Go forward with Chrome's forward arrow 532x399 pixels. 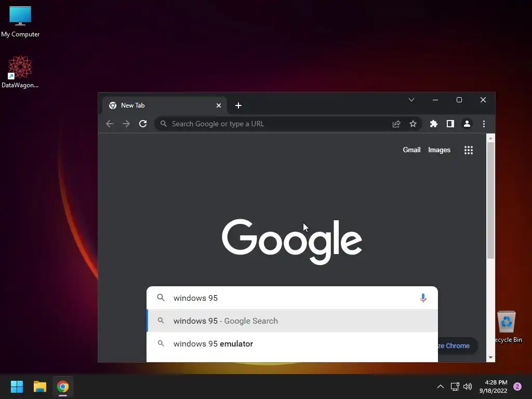126,124
